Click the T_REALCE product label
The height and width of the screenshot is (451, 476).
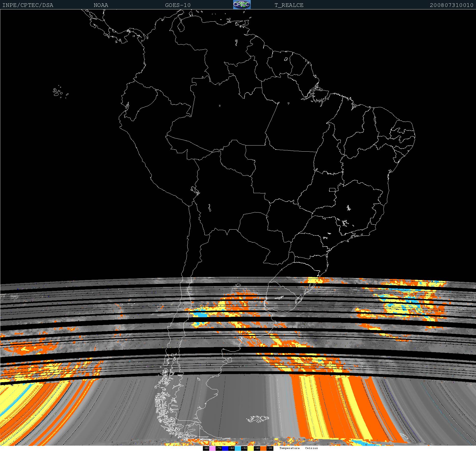pyautogui.click(x=289, y=5)
